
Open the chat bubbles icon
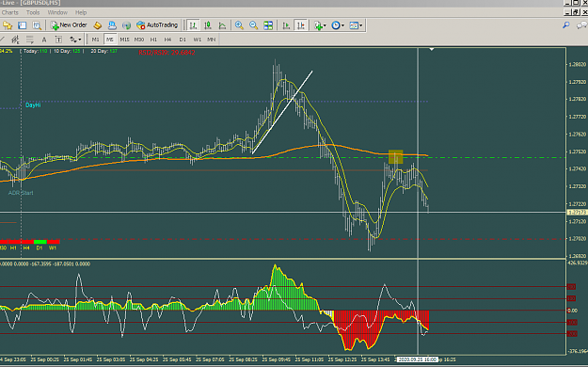581,25
